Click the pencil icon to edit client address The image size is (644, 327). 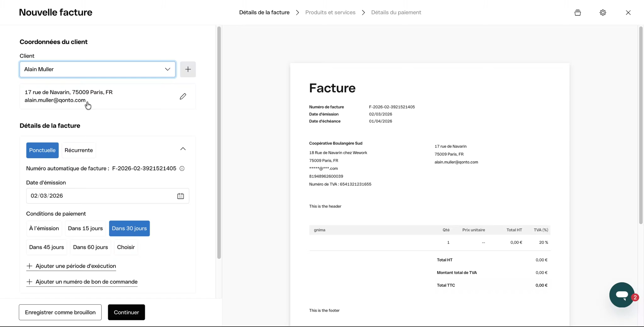[x=183, y=97]
